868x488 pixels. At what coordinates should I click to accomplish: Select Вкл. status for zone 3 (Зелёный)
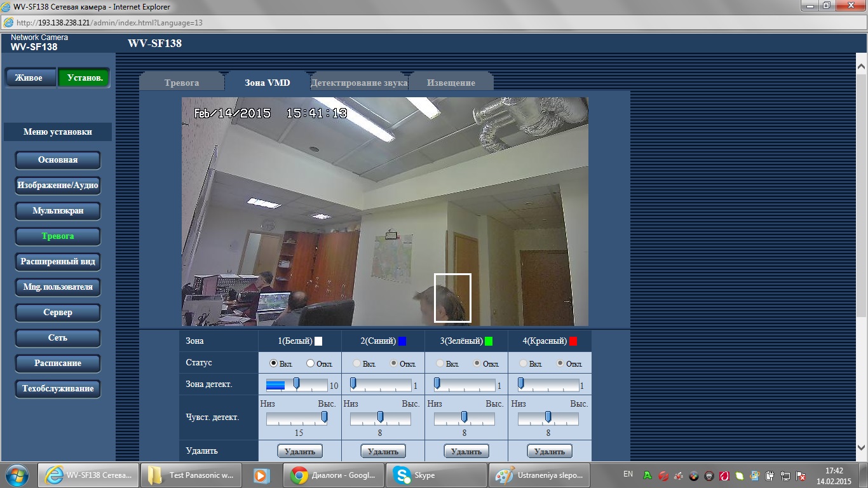440,363
